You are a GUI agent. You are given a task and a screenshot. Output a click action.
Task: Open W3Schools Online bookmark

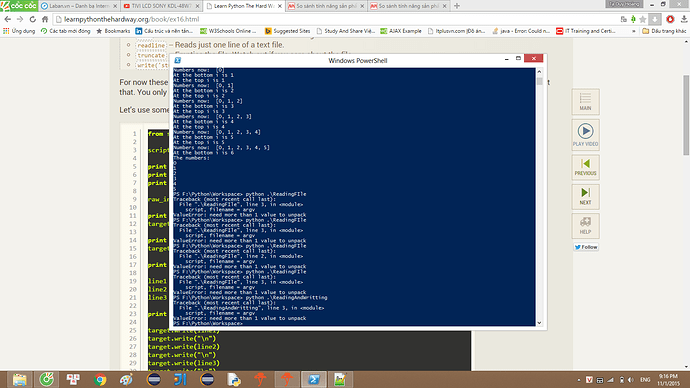228,31
